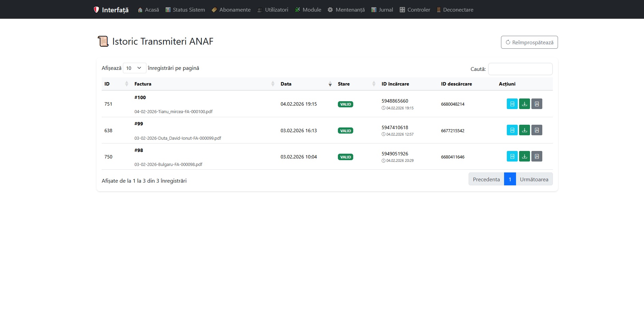Open the PDF icon for invoice #100
Viewport: 644px width, 321px height.
click(x=536, y=104)
